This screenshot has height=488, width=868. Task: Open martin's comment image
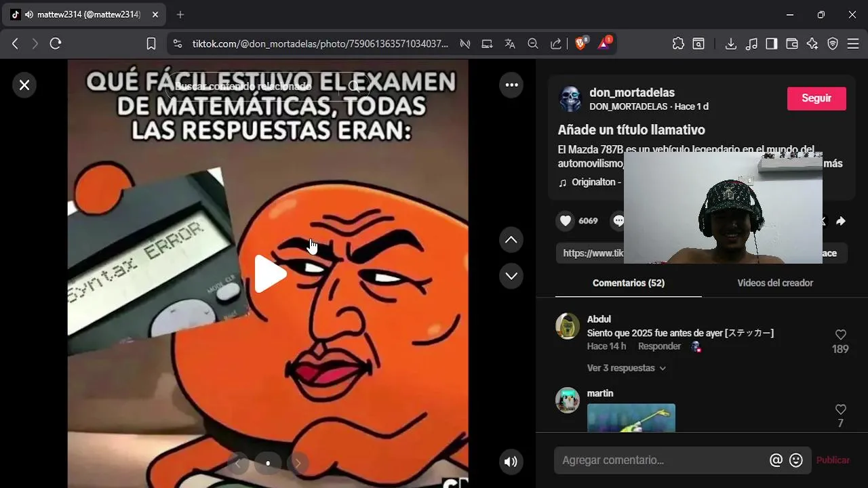[x=631, y=418]
